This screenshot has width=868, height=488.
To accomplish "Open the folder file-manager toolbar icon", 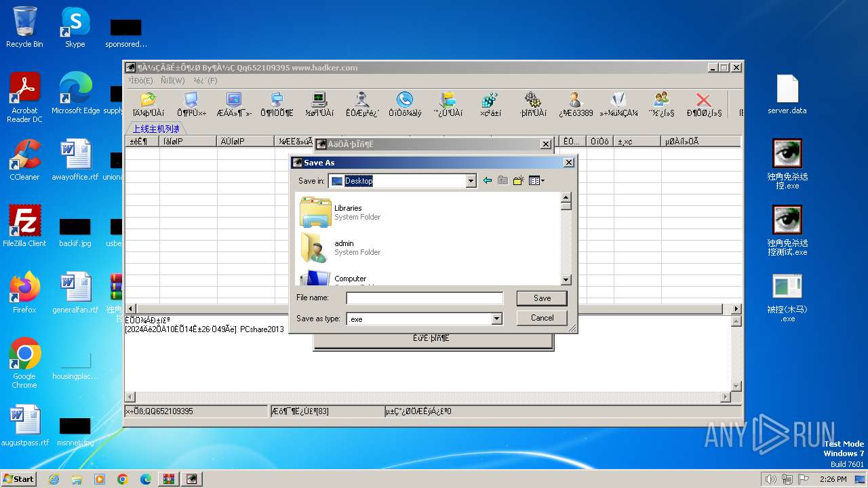I will click(148, 104).
